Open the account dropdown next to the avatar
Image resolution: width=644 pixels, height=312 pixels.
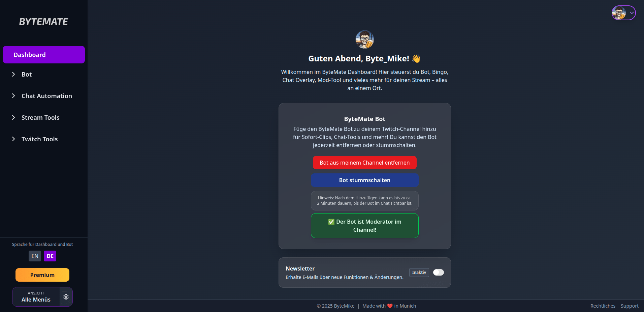click(x=632, y=12)
